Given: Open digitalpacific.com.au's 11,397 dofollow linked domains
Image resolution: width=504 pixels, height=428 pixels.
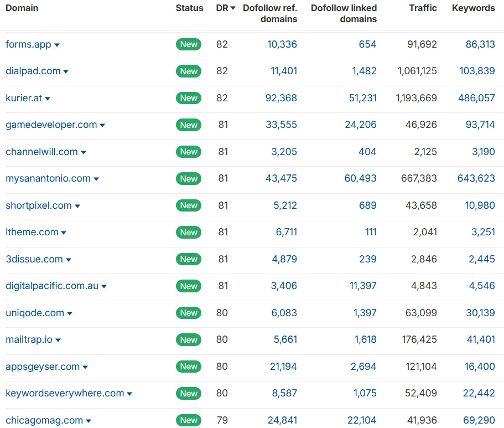Looking at the screenshot, I should click(x=363, y=286).
